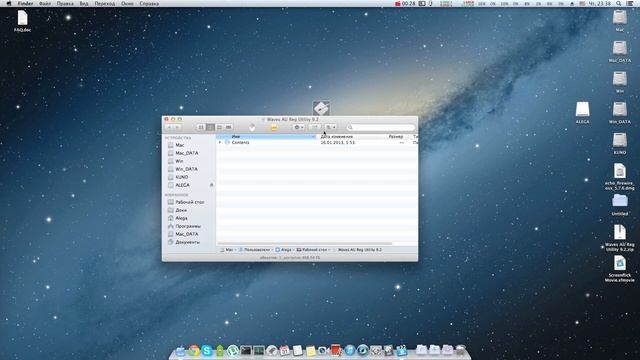Open Рабочий стол in sidebar favorites

189,202
